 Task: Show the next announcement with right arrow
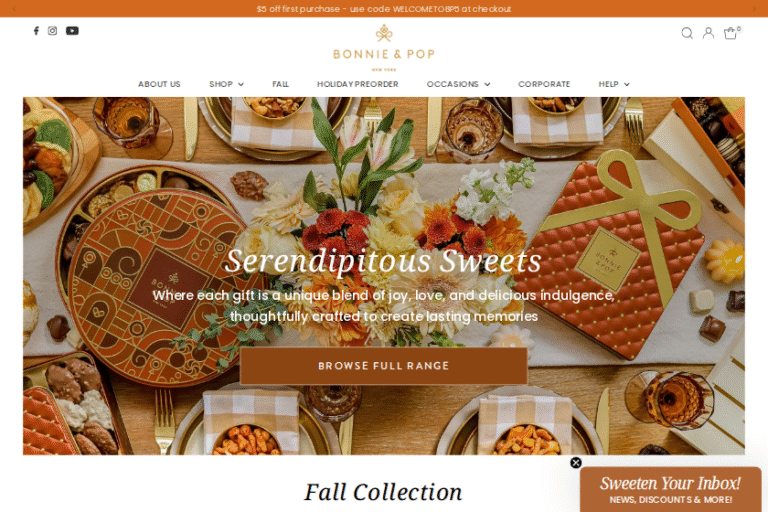click(754, 9)
